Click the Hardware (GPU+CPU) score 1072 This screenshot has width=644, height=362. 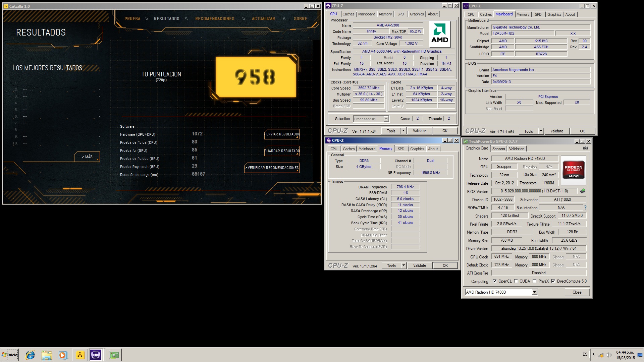[x=197, y=134]
